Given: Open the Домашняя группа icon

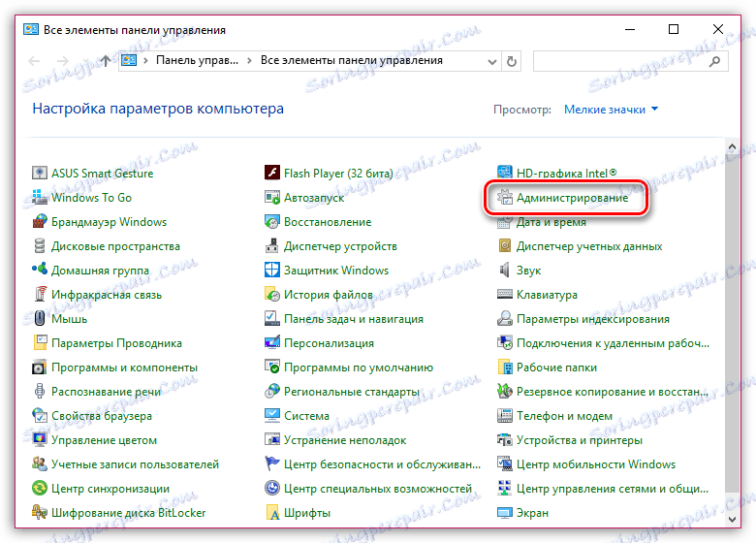Looking at the screenshot, I should click(39, 270).
